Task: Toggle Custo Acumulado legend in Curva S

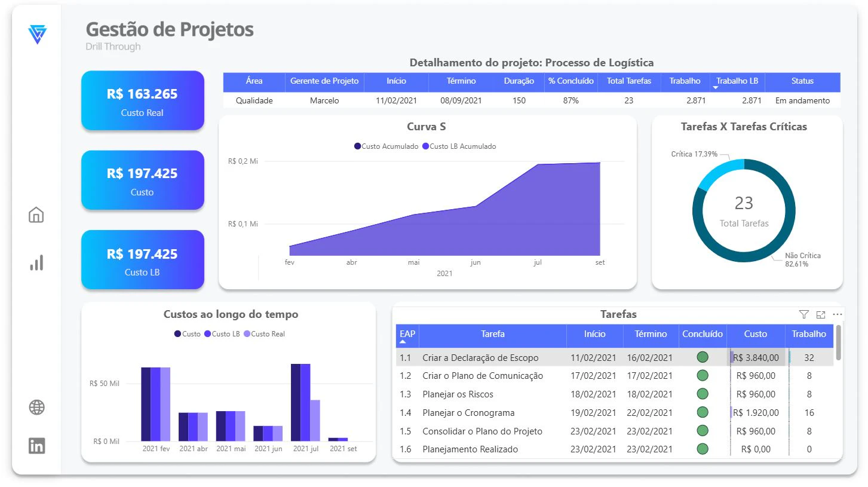Action: click(x=386, y=146)
